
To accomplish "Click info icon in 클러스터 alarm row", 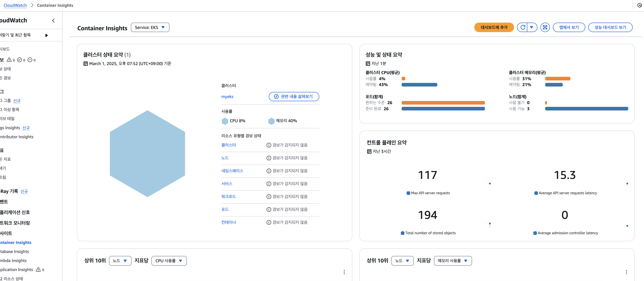I will pos(269,145).
